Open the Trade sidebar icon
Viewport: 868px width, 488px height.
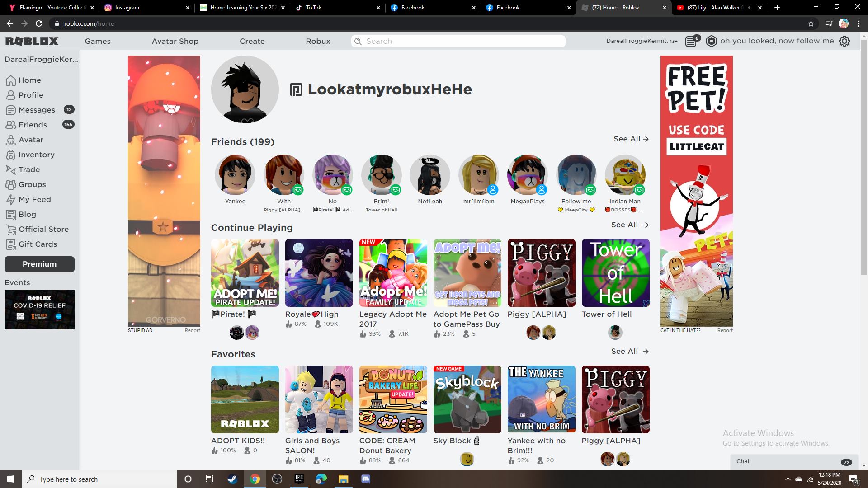[x=11, y=170]
